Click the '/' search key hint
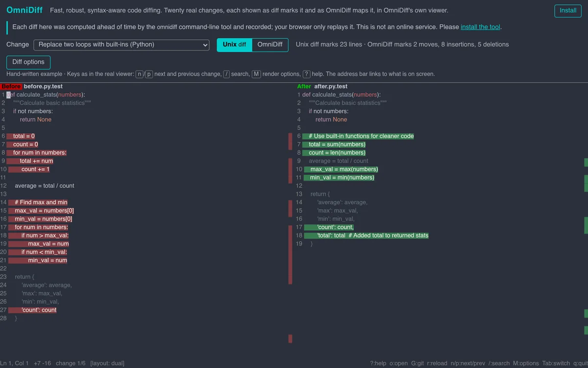588x368 pixels. tap(226, 74)
